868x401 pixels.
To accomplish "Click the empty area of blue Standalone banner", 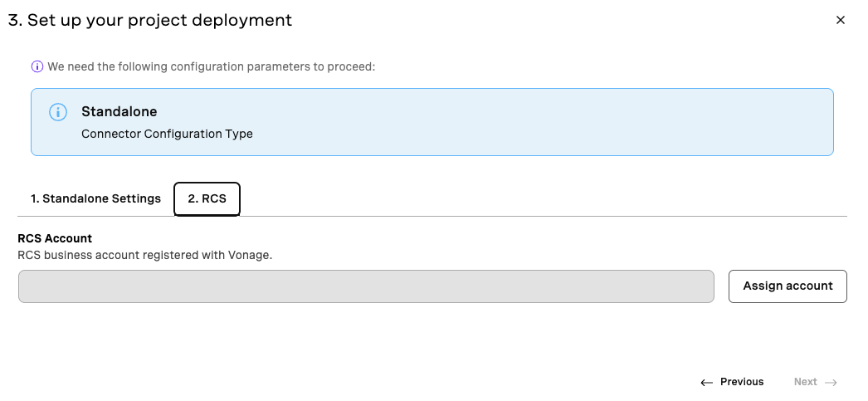I will (x=543, y=122).
